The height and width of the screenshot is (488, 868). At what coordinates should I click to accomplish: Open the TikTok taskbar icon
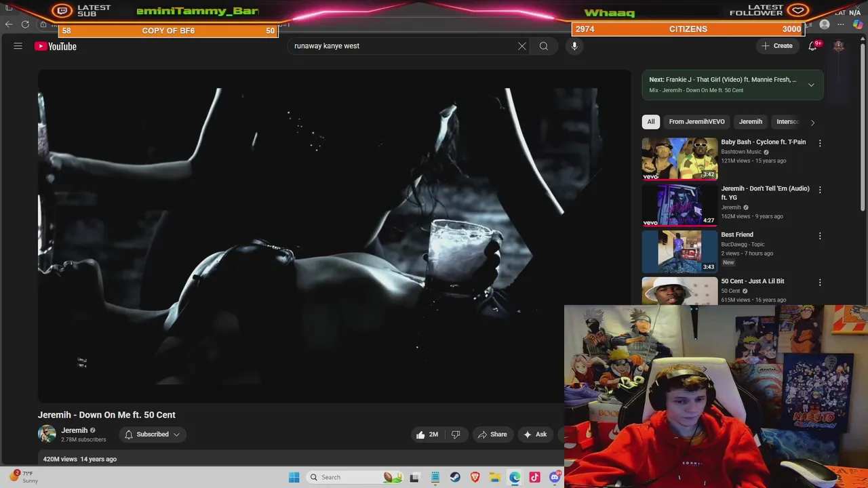pyautogui.click(x=535, y=477)
